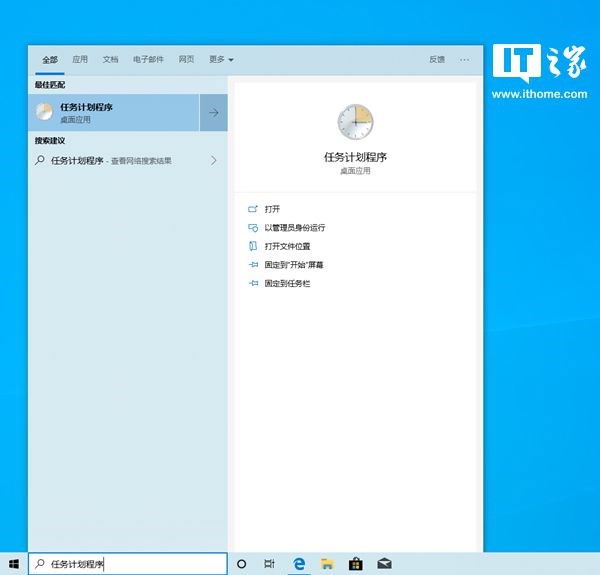Click the taskbar search input field
The width and height of the screenshot is (600, 575).
tap(128, 564)
